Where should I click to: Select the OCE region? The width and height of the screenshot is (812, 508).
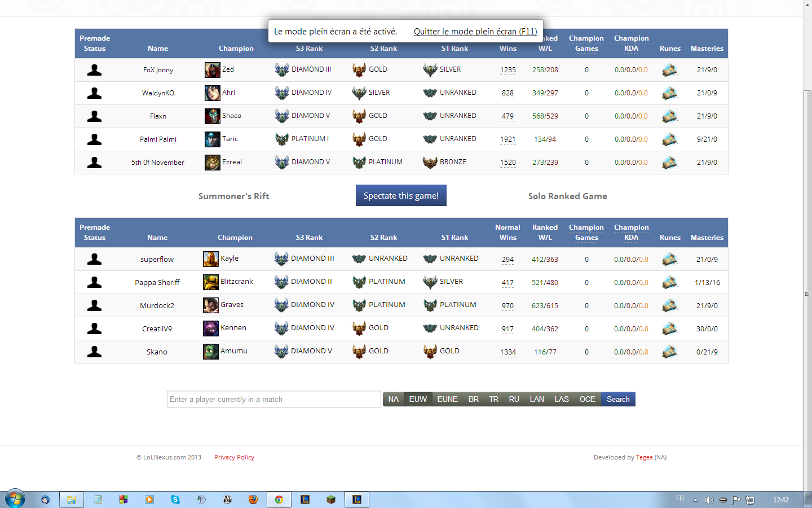coord(588,399)
